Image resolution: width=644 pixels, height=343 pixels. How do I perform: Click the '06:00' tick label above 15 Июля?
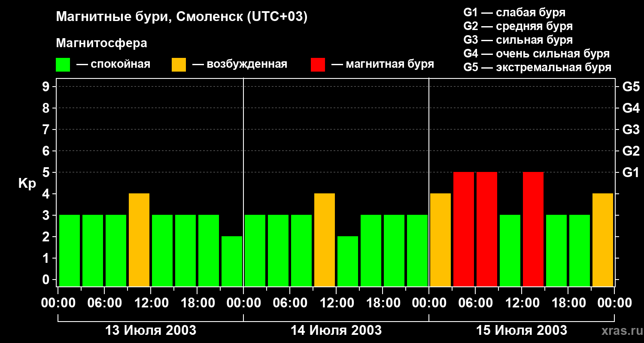475,303
